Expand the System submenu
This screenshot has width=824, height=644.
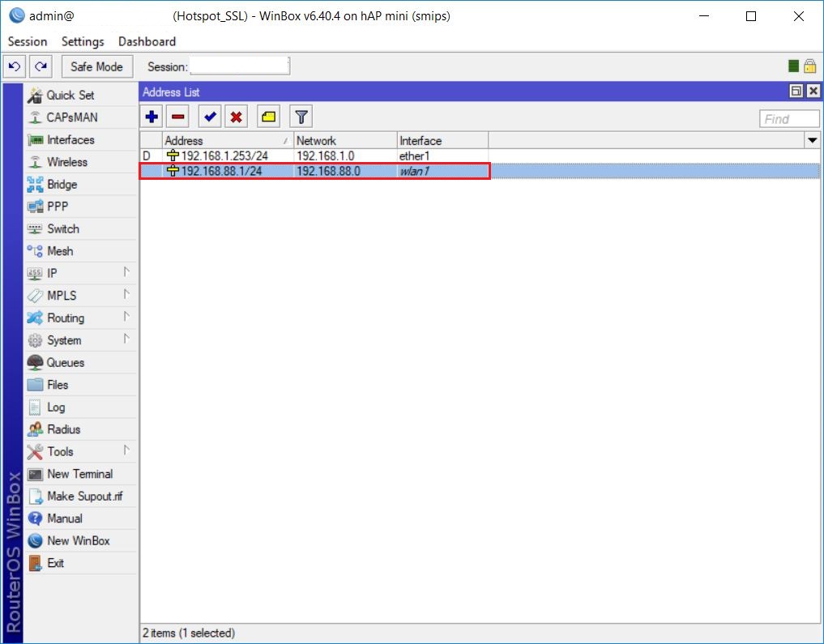pos(82,340)
